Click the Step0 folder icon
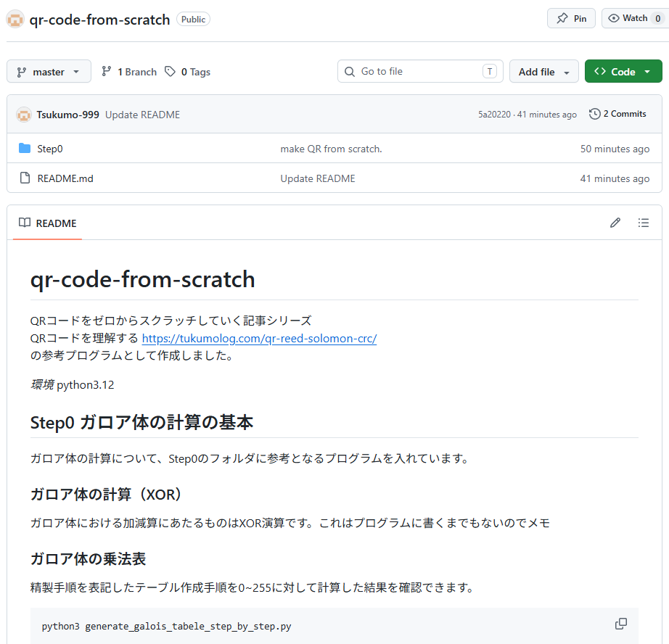This screenshot has height=644, width=669. pos(25,149)
